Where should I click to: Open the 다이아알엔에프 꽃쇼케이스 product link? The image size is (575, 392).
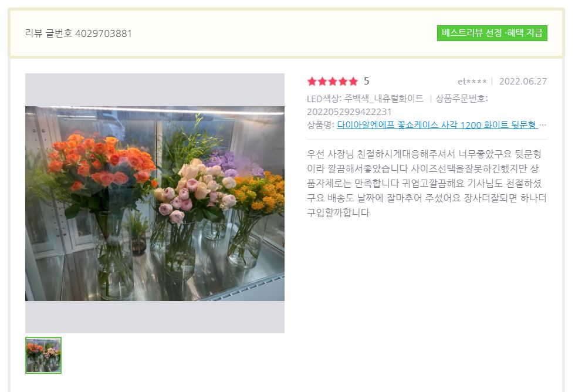click(x=437, y=125)
